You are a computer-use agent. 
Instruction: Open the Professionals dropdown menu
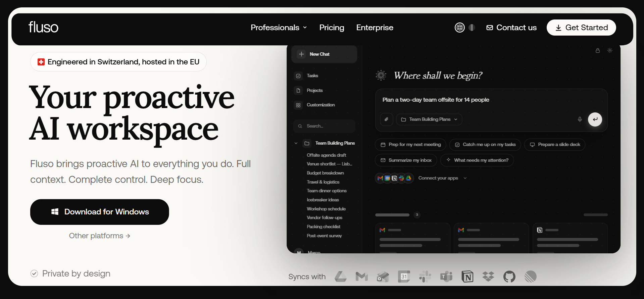[279, 28]
